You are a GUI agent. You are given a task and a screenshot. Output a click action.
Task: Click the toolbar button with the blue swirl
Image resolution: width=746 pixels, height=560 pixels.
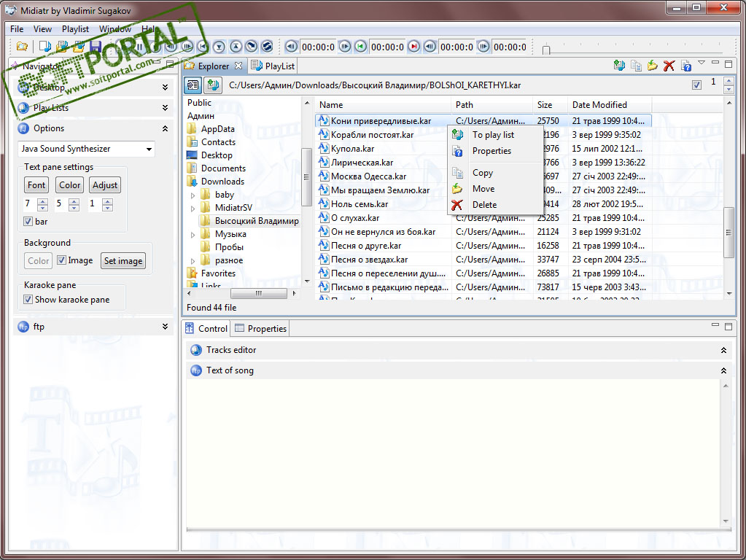(268, 47)
